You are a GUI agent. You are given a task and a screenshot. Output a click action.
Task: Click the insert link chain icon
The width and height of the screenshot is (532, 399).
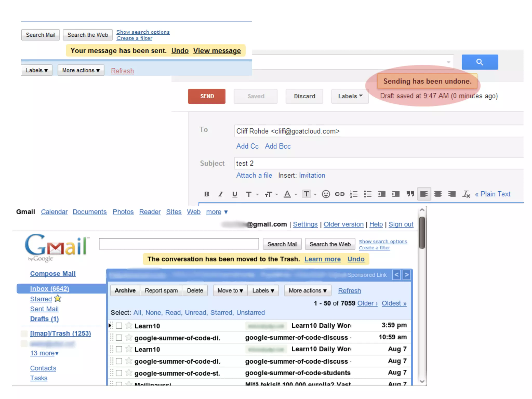tap(340, 194)
